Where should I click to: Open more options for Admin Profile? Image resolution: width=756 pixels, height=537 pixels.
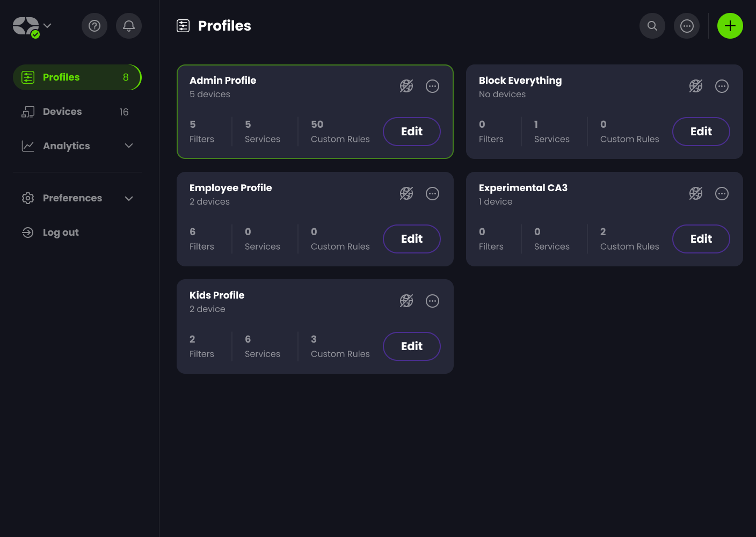pos(432,86)
